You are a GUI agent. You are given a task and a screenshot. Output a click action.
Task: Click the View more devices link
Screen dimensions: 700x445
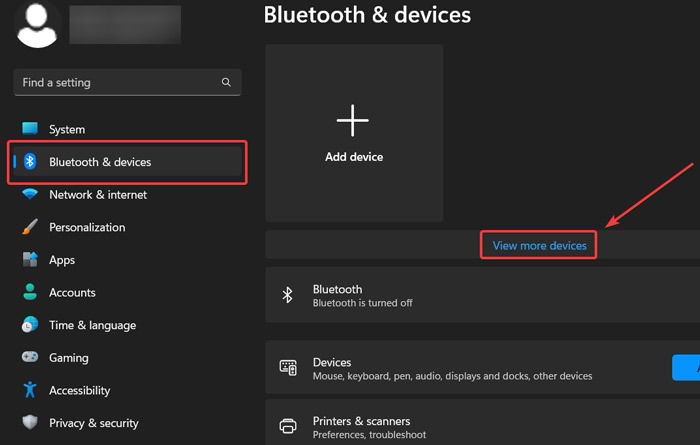coord(539,245)
